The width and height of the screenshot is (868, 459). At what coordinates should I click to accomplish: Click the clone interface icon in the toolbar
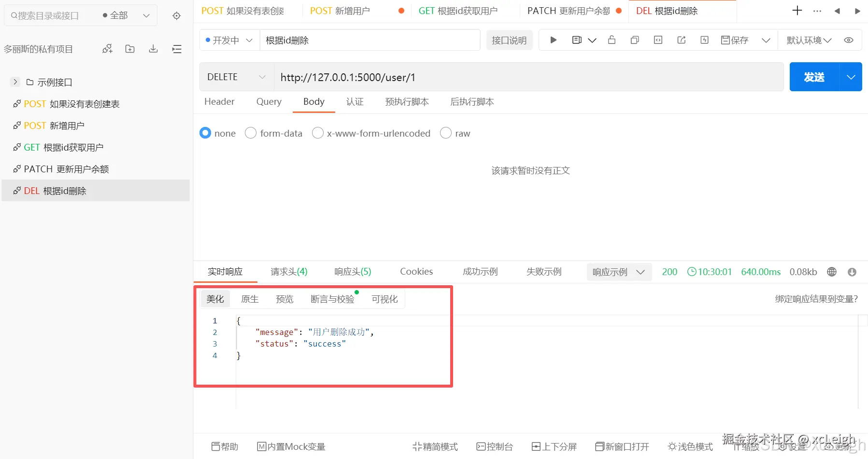pyautogui.click(x=635, y=40)
